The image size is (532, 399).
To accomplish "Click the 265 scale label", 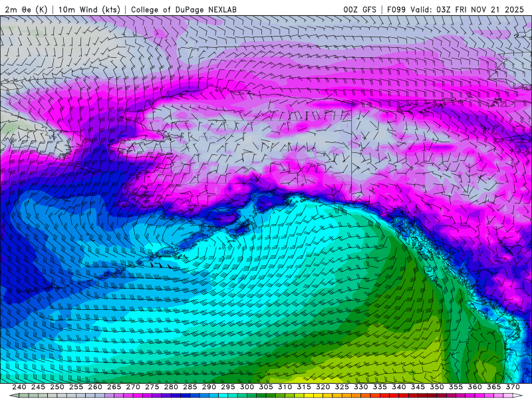I will (x=114, y=387).
